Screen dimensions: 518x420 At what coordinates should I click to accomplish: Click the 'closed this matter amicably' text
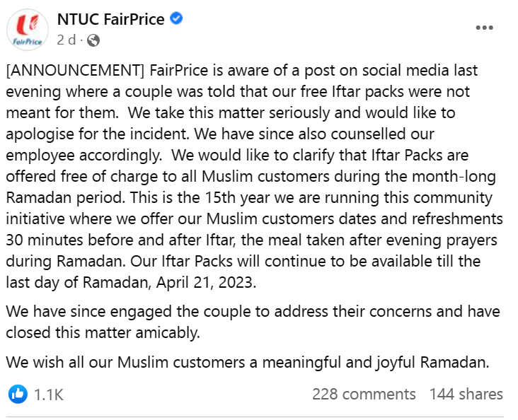103,332
